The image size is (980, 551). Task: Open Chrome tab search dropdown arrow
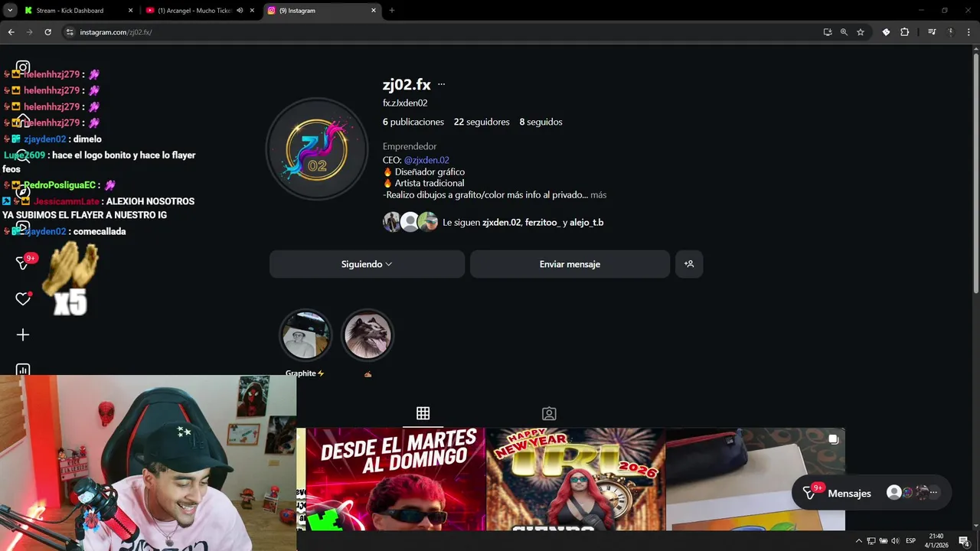pos(10,11)
